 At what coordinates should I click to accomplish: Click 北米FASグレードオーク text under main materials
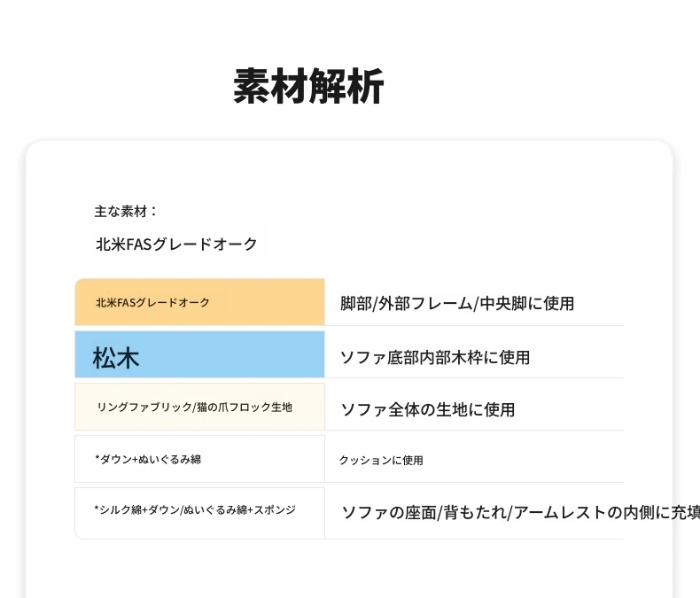[x=176, y=244]
